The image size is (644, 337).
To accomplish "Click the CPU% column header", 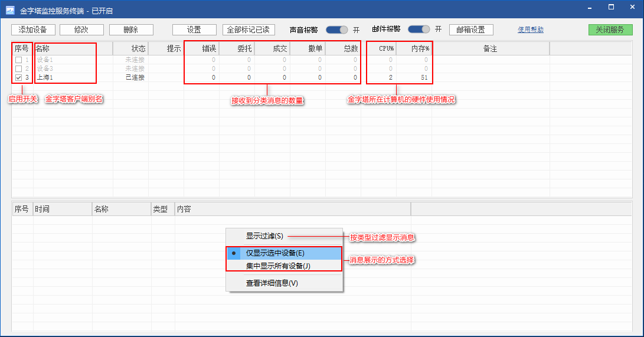I will (x=379, y=48).
